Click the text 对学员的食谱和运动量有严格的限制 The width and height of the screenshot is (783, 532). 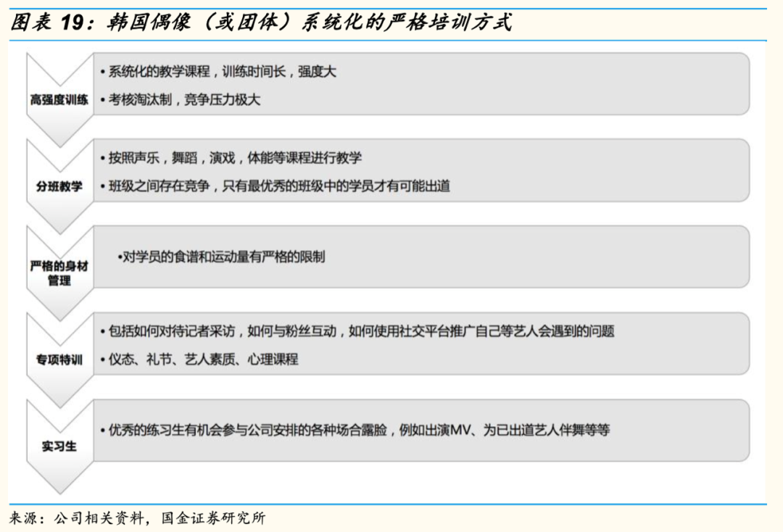click(221, 257)
